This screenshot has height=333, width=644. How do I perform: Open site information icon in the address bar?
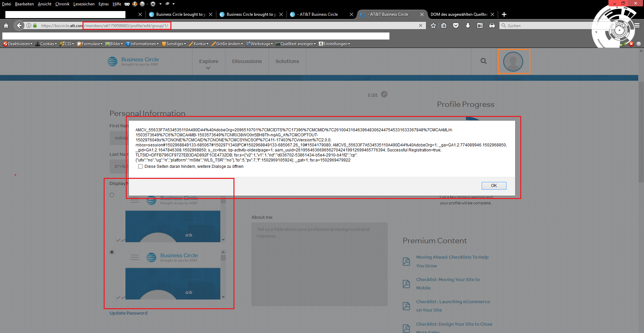pos(29,25)
